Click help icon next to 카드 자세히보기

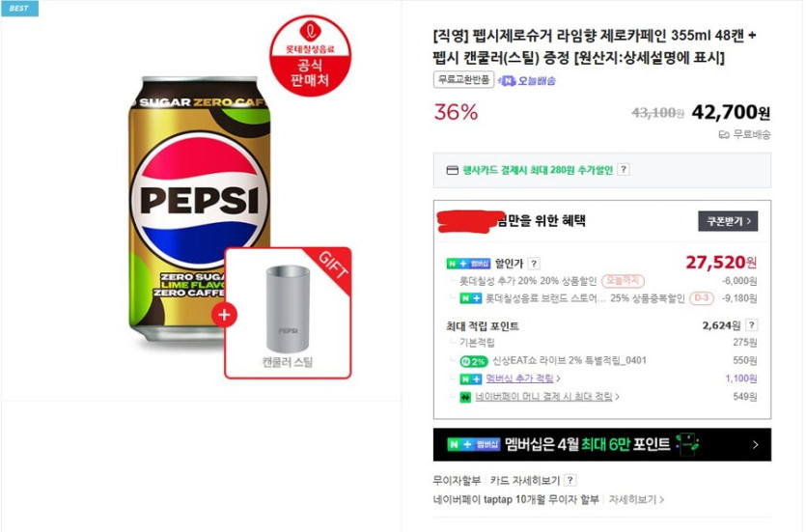coord(570,480)
